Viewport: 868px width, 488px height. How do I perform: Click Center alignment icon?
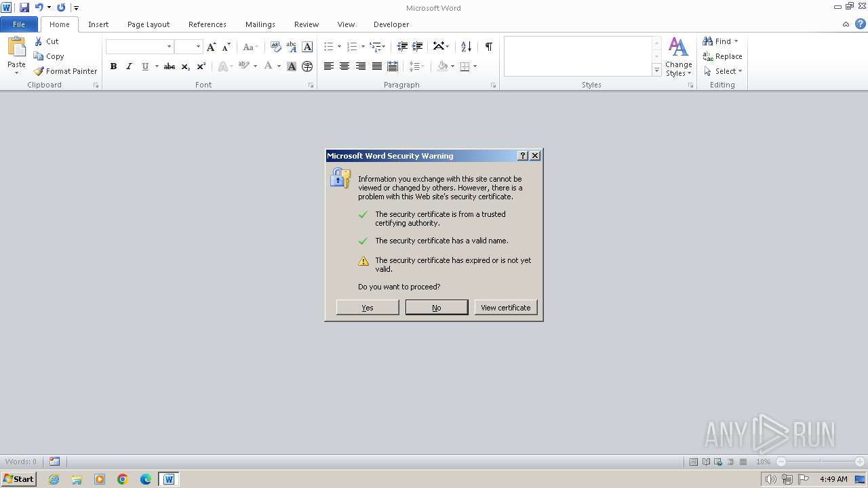point(344,66)
